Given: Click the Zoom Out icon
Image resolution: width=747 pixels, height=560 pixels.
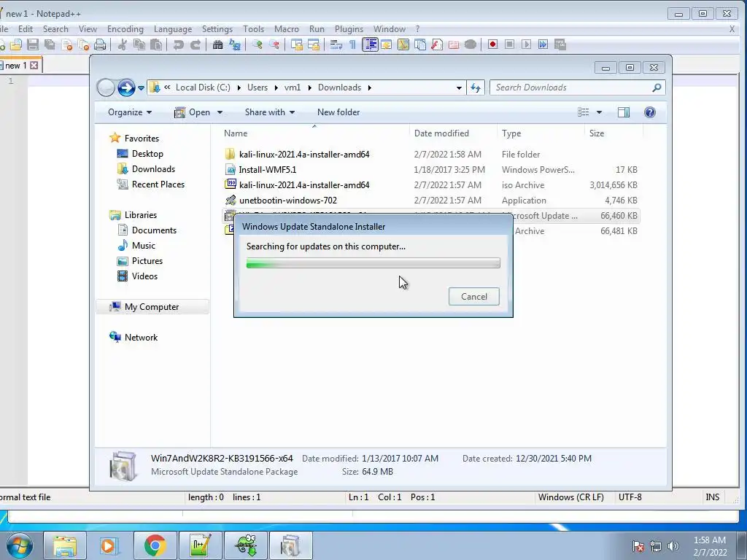Looking at the screenshot, I should (274, 44).
